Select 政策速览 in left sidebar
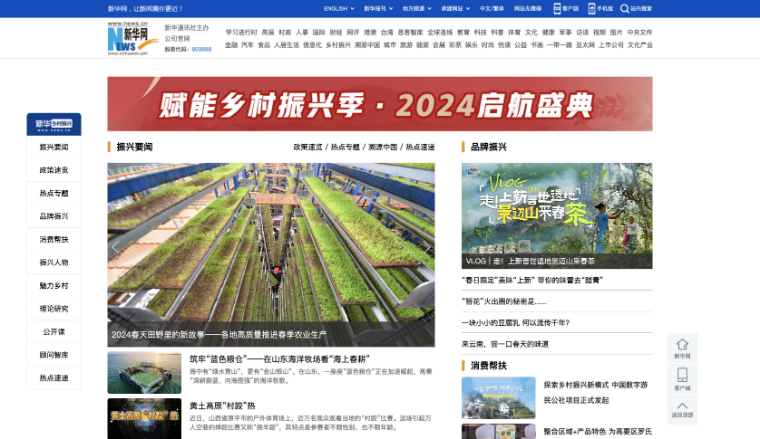 coord(54,170)
